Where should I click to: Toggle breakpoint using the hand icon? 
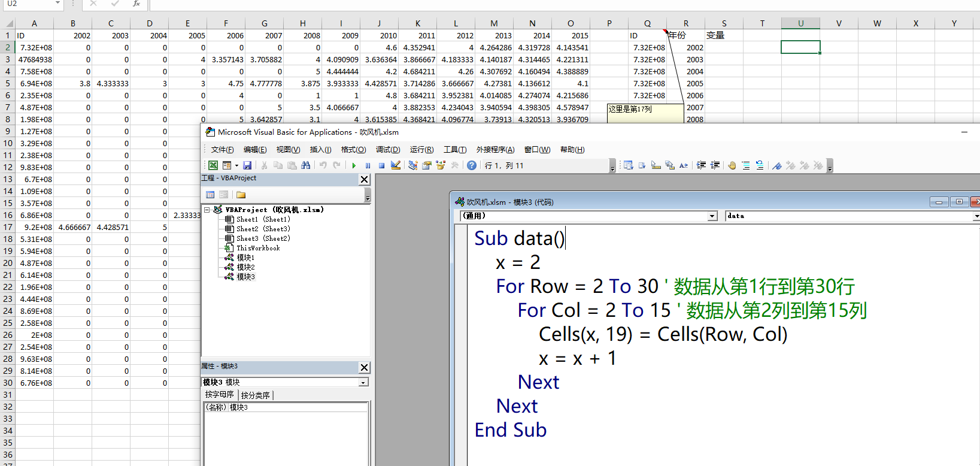tap(732, 165)
